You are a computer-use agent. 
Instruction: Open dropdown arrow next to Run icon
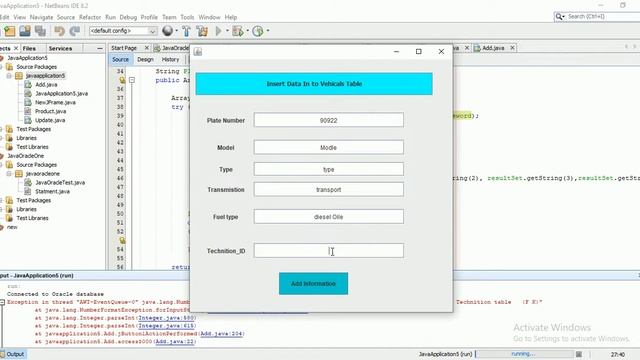(x=227, y=31)
